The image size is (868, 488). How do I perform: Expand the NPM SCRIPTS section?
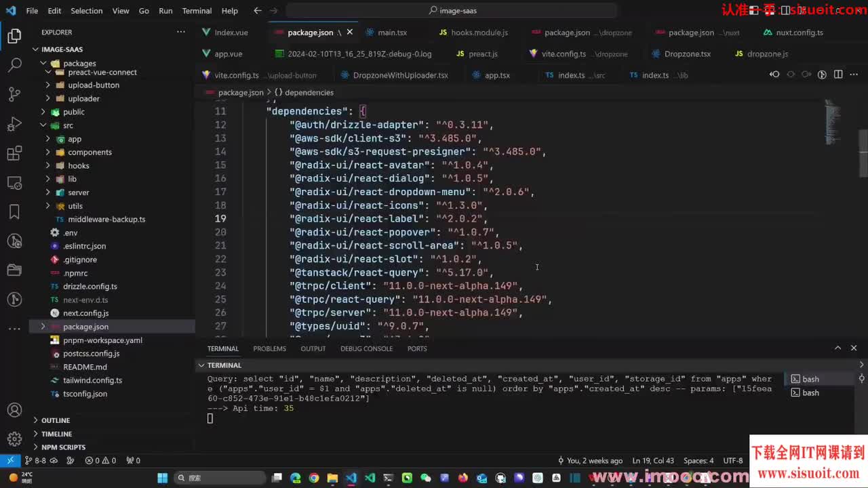pyautogui.click(x=112, y=447)
